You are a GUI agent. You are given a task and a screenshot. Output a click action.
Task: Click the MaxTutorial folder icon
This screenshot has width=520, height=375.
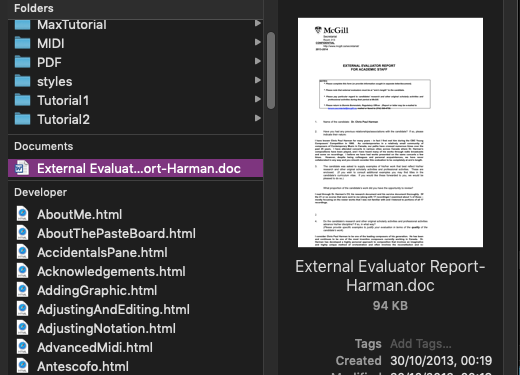pos(22,24)
